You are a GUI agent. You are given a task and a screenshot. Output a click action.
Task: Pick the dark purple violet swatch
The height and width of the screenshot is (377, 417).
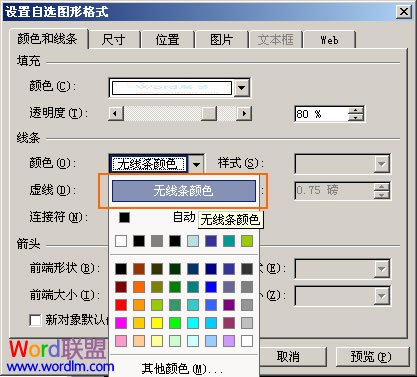pyautogui.click(x=229, y=305)
